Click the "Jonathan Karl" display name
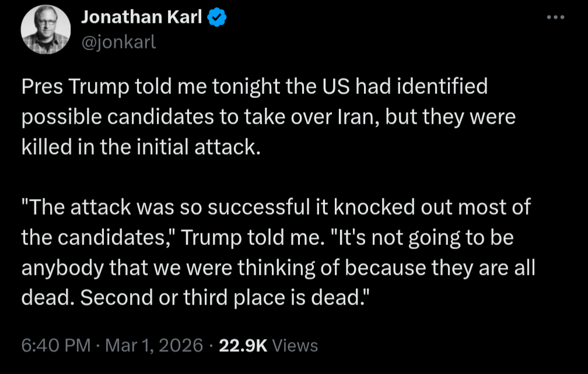Image resolution: width=588 pixels, height=374 pixels. (141, 18)
